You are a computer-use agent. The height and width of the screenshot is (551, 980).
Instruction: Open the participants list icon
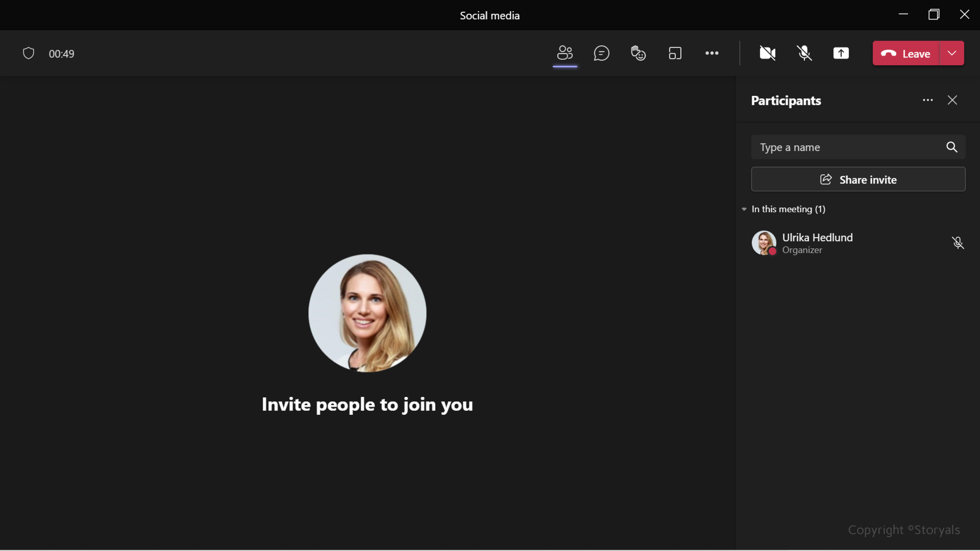565,53
